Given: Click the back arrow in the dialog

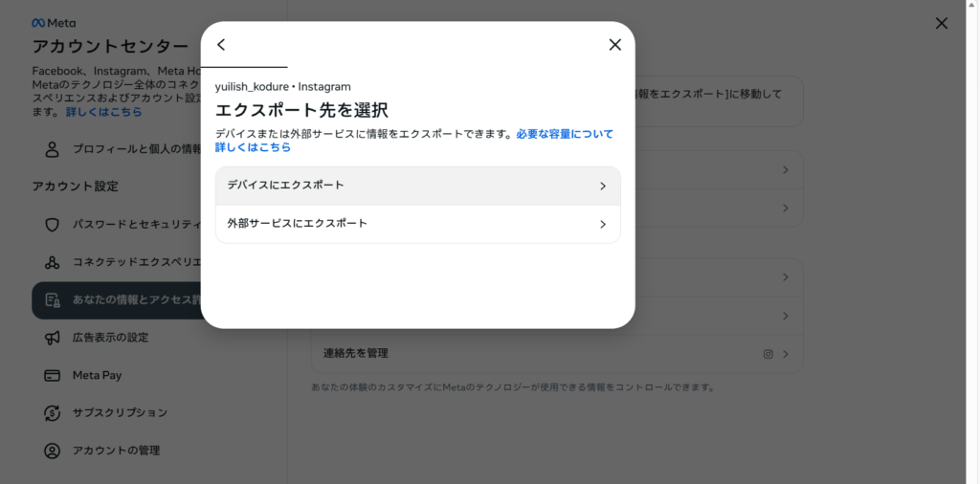Looking at the screenshot, I should tap(221, 45).
